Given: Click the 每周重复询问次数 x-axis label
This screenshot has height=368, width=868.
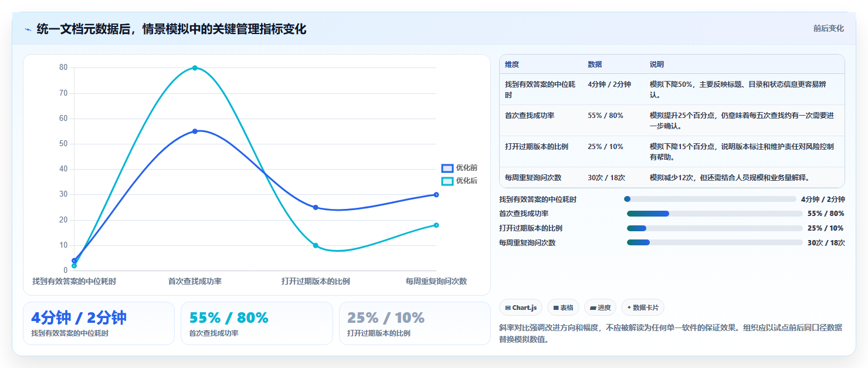Looking at the screenshot, I should [x=436, y=281].
